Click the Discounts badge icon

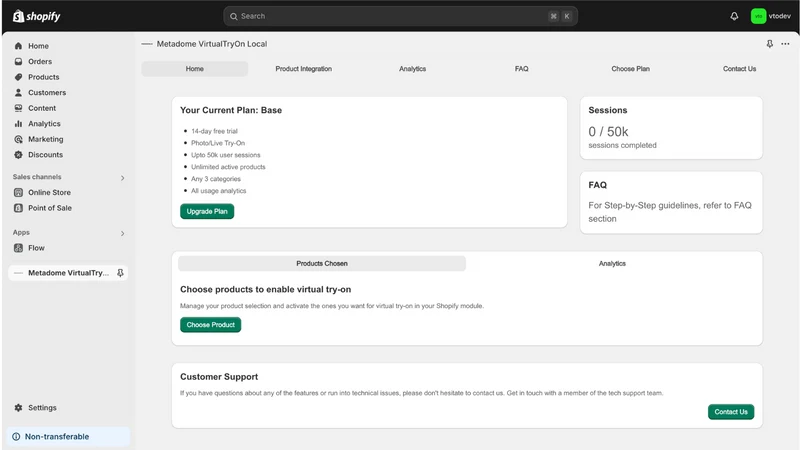18,155
